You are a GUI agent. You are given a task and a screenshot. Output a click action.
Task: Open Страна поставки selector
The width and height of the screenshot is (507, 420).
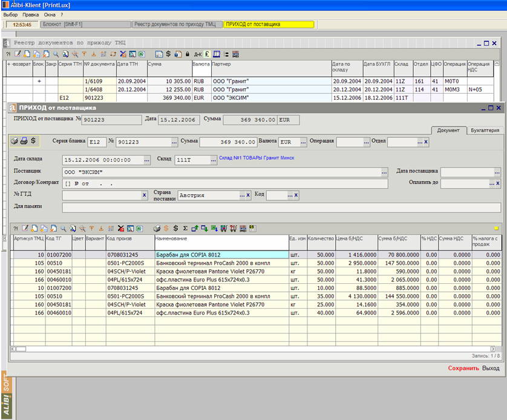(x=242, y=195)
